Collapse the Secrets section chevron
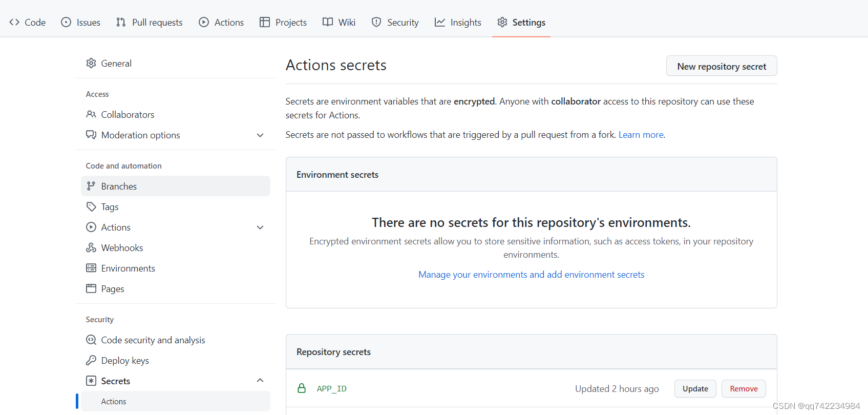 (x=260, y=380)
